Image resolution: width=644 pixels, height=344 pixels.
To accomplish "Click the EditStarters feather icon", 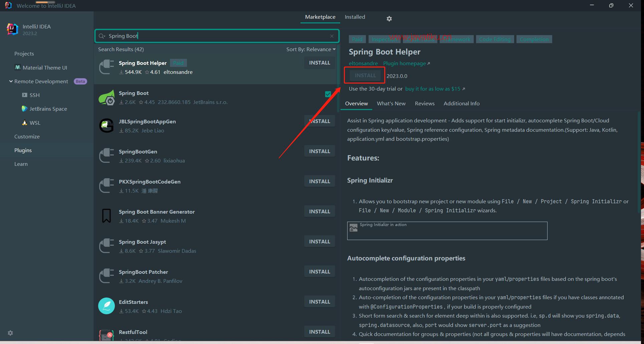I will point(106,306).
